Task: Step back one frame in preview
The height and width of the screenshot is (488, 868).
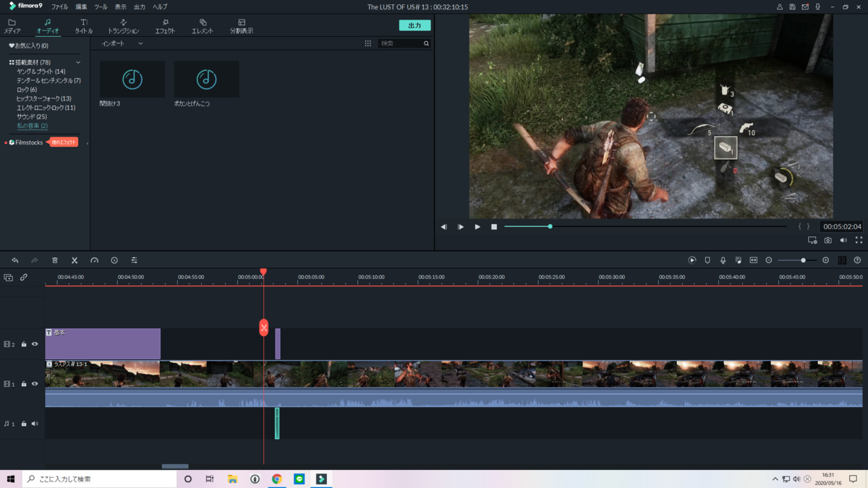Action: coord(444,227)
